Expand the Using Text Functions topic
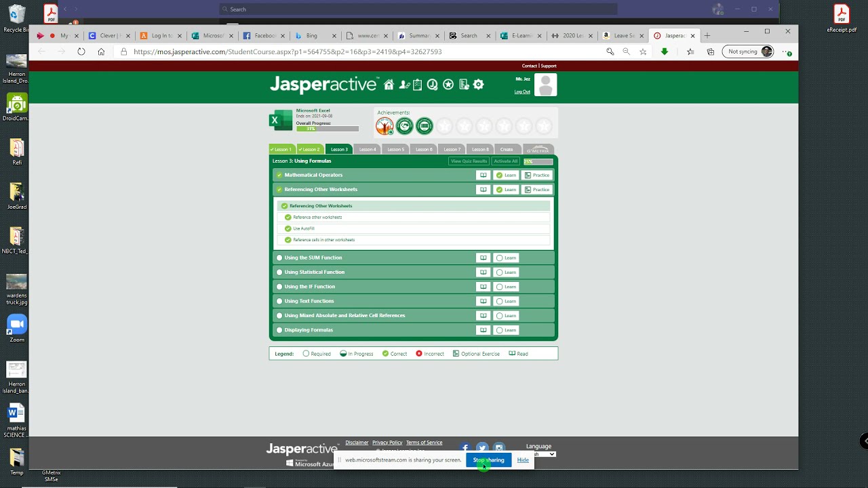The height and width of the screenshot is (488, 868). 414,301
